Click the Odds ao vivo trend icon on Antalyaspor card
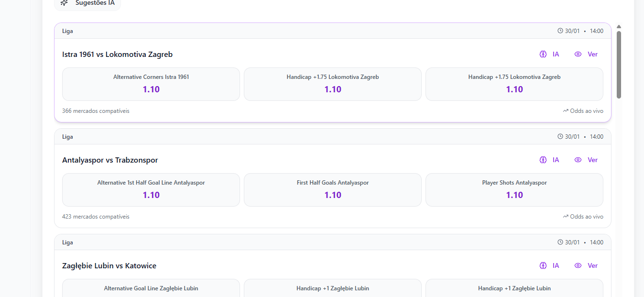The height and width of the screenshot is (297, 644). pos(565,216)
